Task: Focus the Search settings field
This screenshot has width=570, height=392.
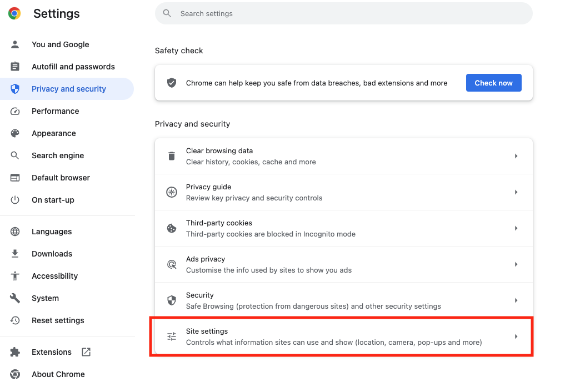Action: click(x=344, y=13)
